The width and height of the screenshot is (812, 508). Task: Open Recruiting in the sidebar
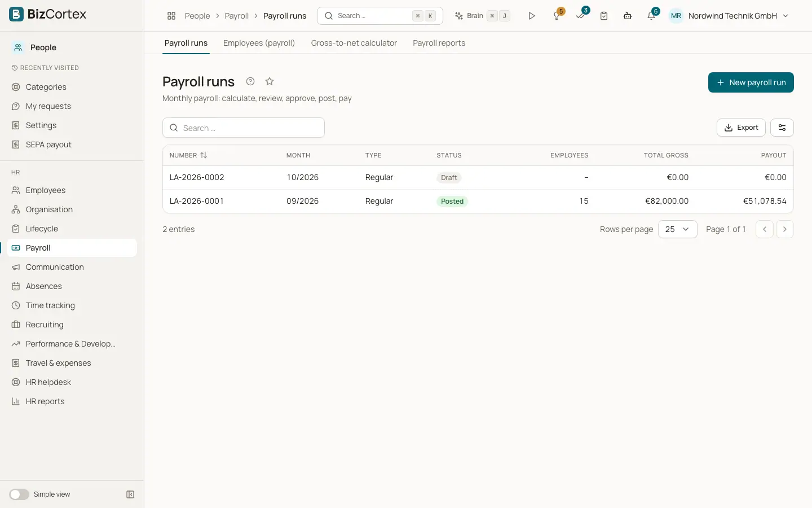coord(72,325)
